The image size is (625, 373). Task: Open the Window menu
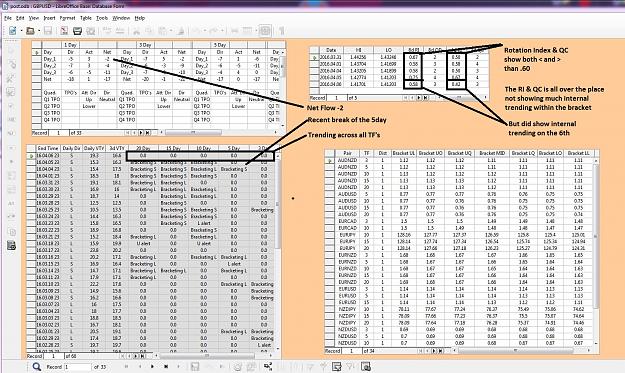point(121,18)
